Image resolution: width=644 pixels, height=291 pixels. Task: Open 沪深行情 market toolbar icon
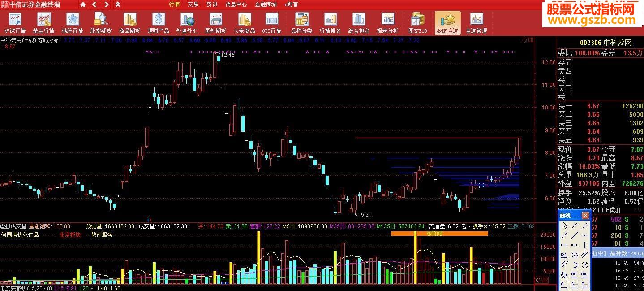(15, 22)
